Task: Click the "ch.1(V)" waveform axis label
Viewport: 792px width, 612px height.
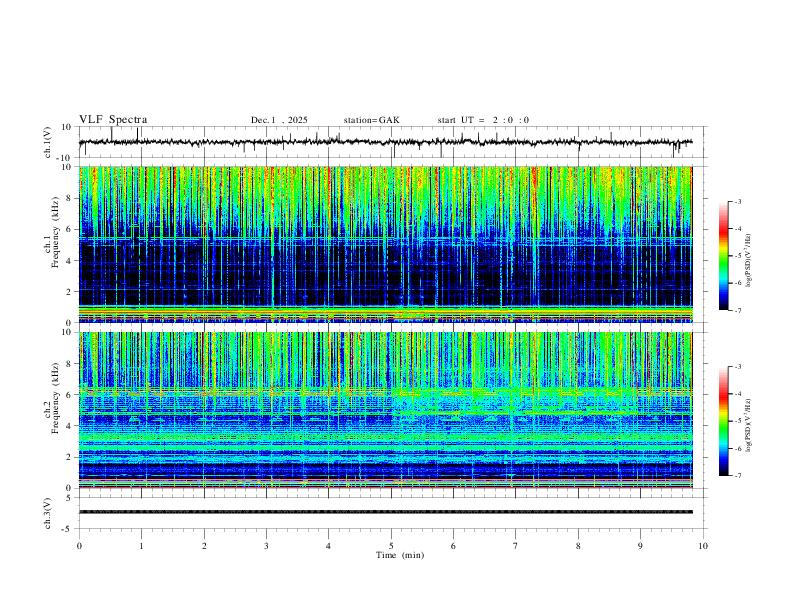Action: pos(48,142)
